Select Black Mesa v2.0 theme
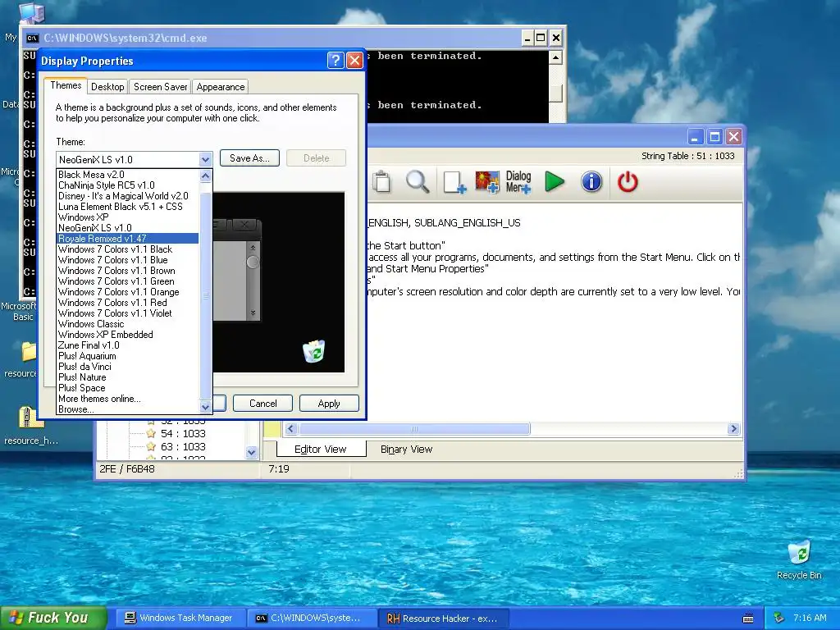 [127, 175]
